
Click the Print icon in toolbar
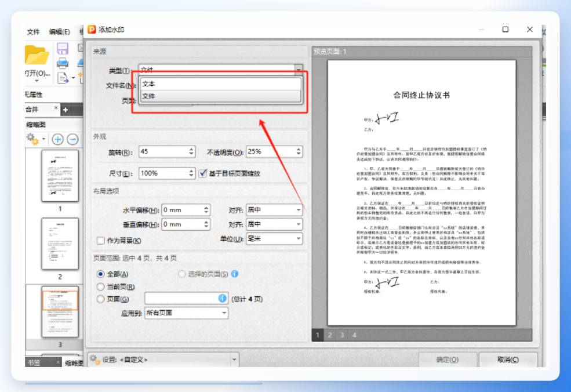63,63
